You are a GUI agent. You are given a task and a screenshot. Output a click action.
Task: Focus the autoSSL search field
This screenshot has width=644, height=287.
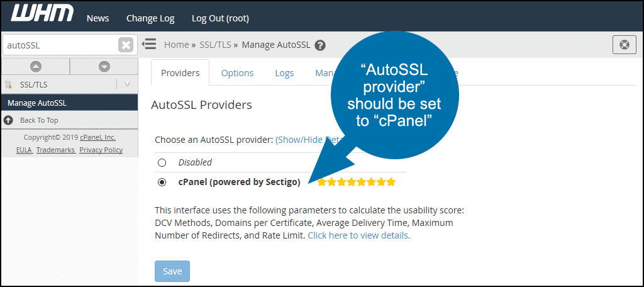click(x=60, y=45)
